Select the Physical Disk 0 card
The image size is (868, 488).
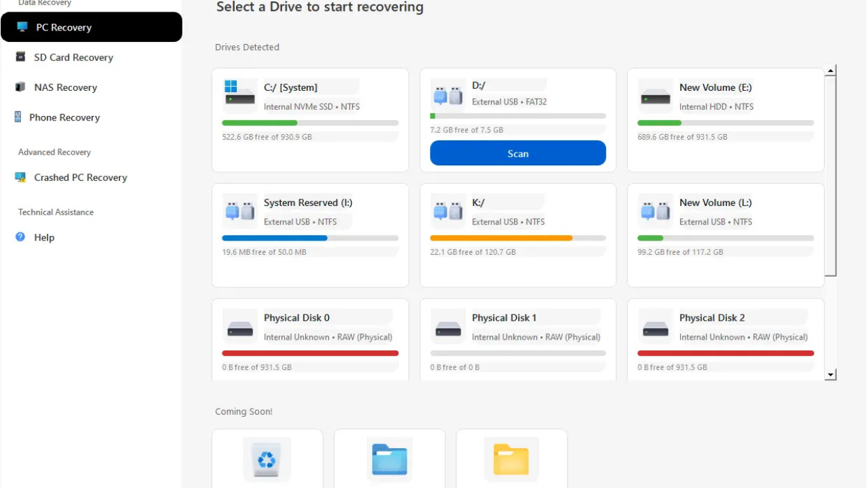[310, 339]
